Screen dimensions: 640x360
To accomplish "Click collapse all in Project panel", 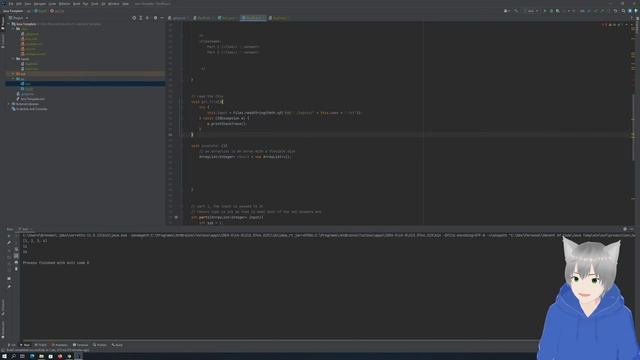I will (147, 18).
